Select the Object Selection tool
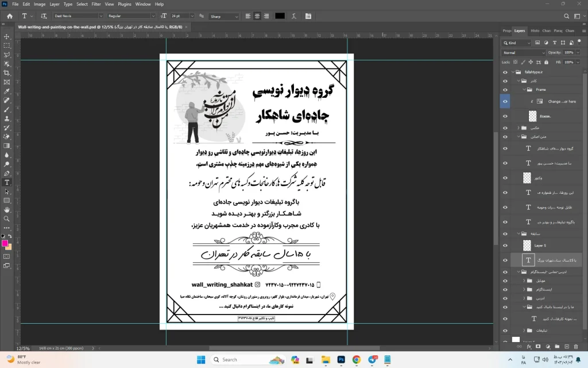 coord(7,64)
